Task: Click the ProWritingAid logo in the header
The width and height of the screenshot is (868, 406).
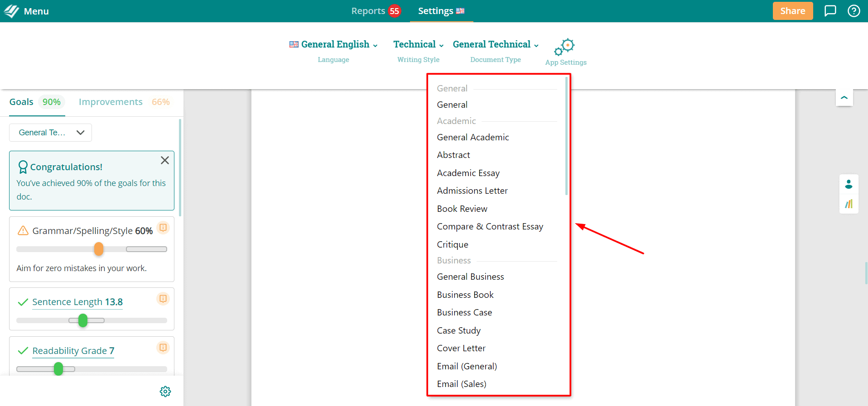Action: click(x=11, y=11)
